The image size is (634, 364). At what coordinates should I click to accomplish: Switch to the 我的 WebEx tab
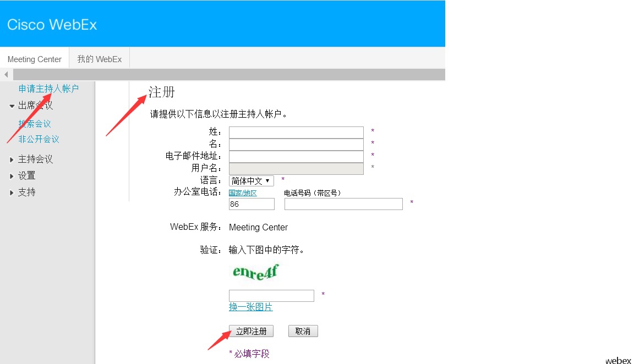(x=100, y=59)
